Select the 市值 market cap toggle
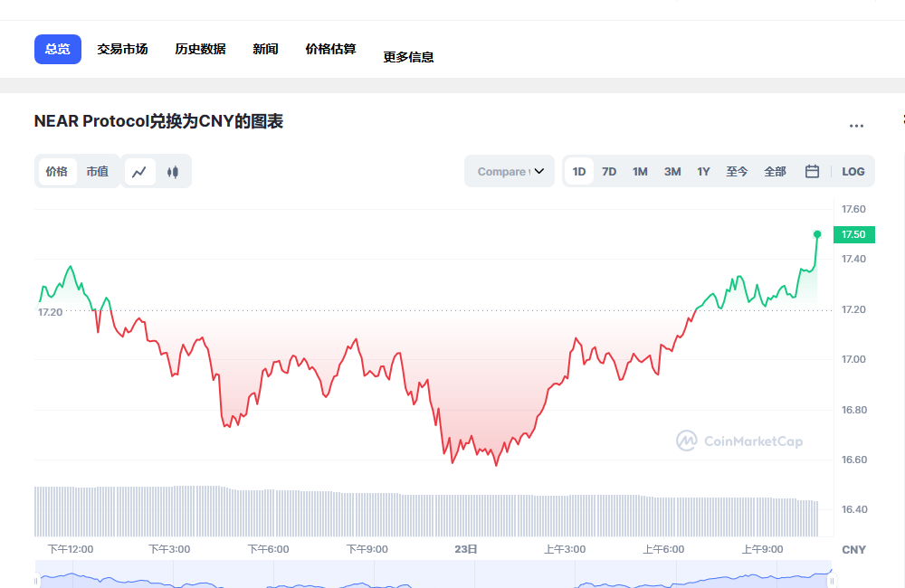 tap(98, 171)
